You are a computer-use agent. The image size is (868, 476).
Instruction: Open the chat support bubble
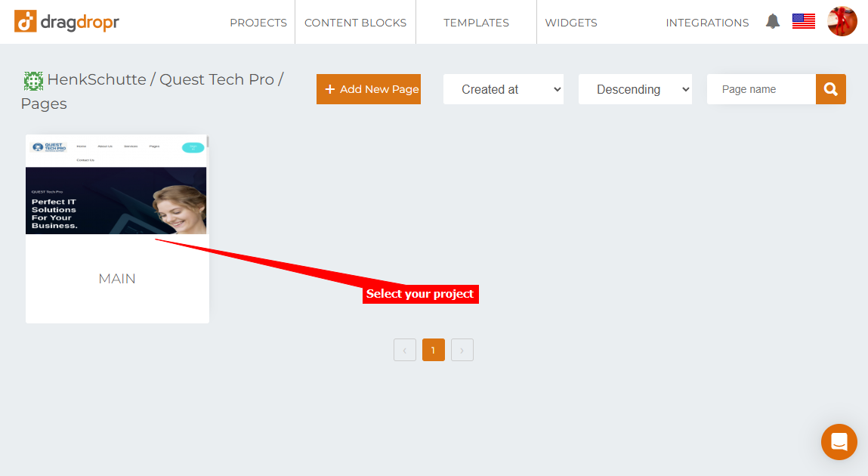(839, 442)
